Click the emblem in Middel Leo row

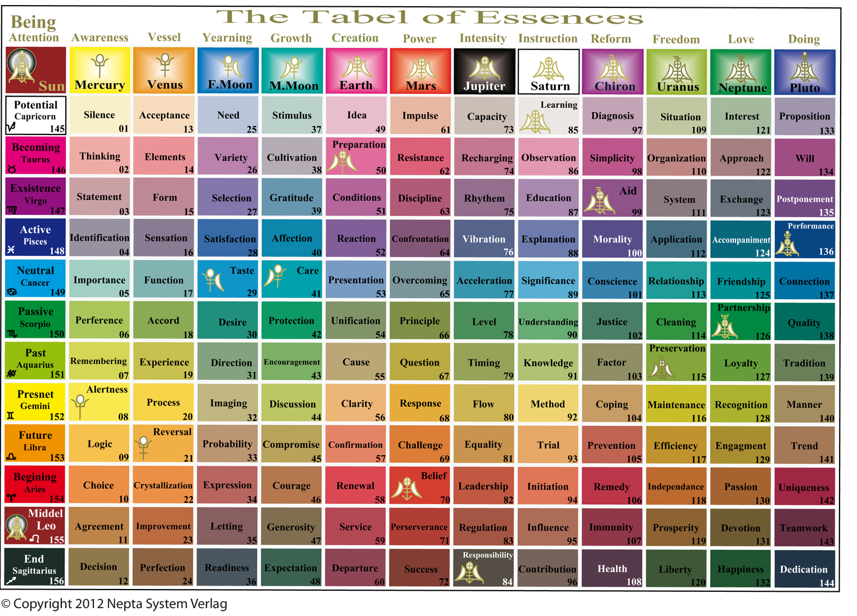coord(17,528)
